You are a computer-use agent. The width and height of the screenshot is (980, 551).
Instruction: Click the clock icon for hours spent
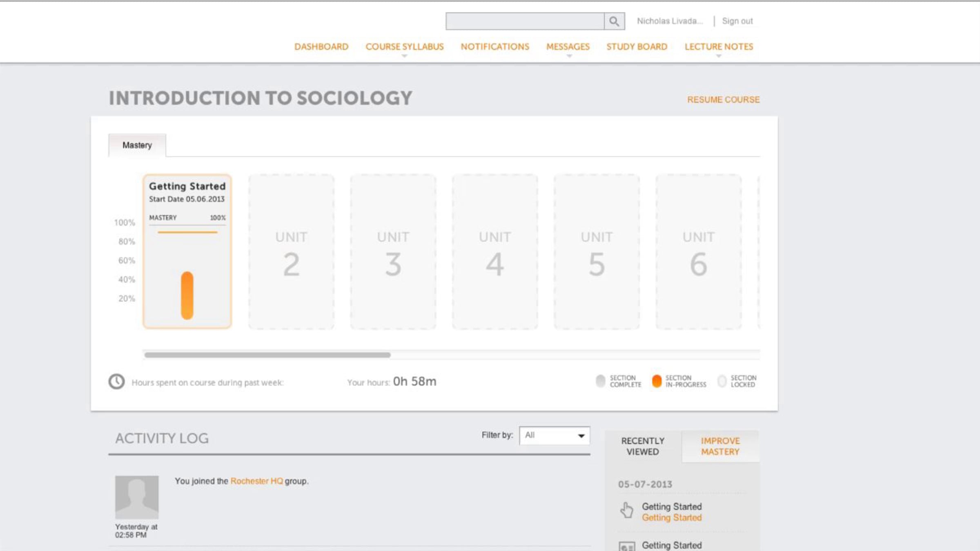(116, 382)
